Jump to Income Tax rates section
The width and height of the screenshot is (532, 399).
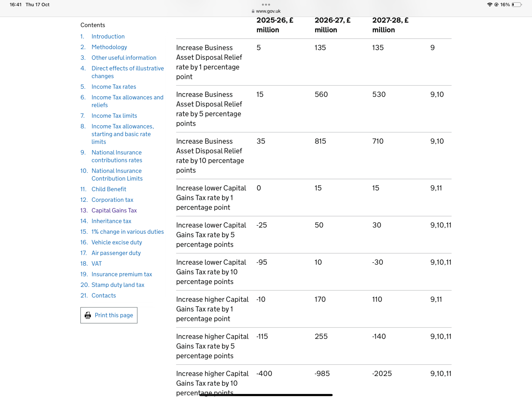point(114,87)
